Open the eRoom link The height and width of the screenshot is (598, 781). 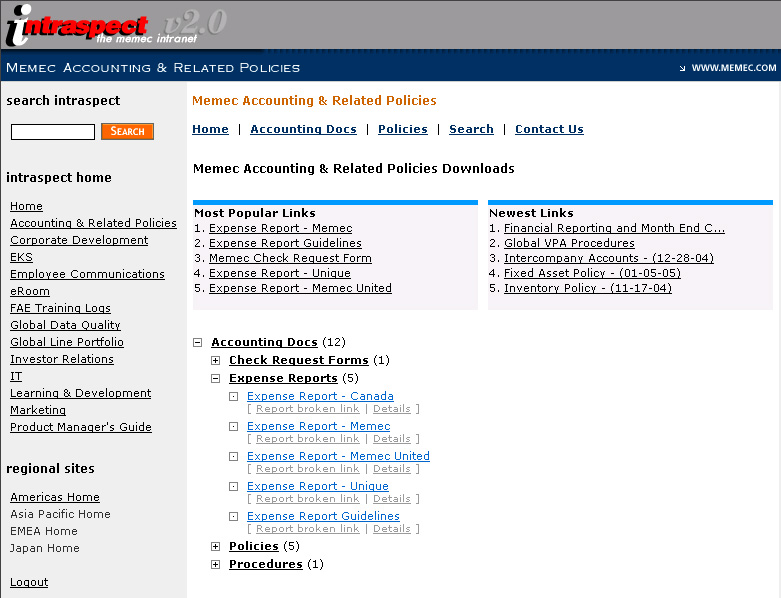(30, 291)
